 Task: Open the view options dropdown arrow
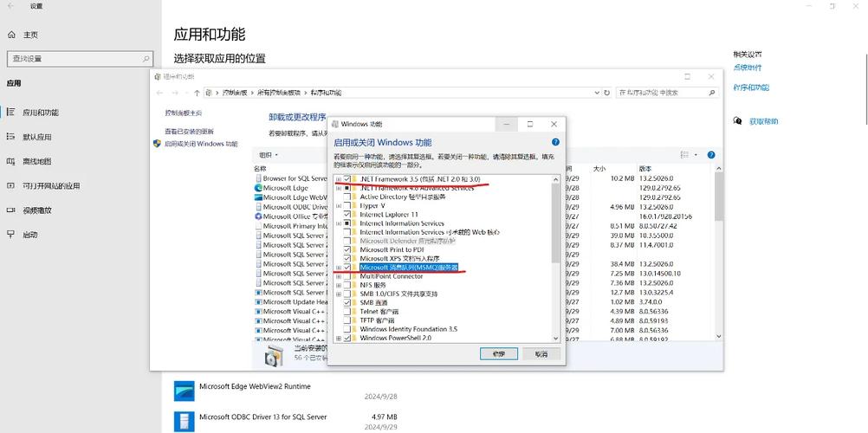[x=696, y=155]
